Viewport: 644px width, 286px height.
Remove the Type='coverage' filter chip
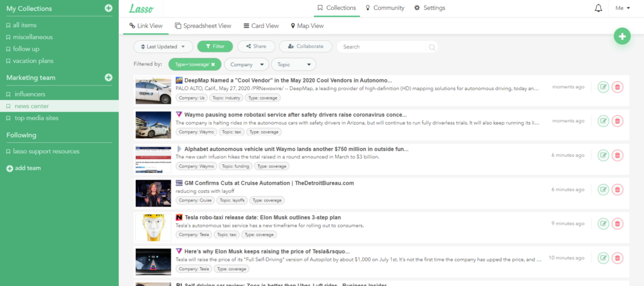click(213, 65)
